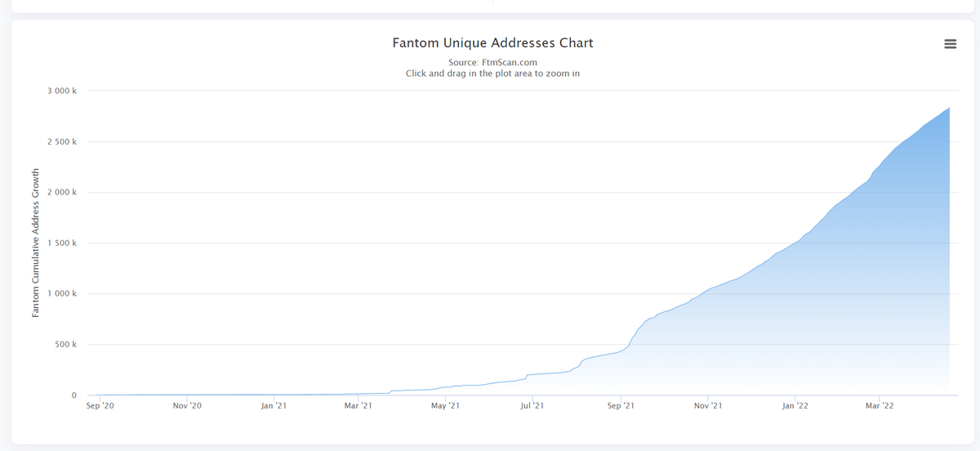Open the chart context hamburger menu
The image size is (980, 451).
[950, 44]
